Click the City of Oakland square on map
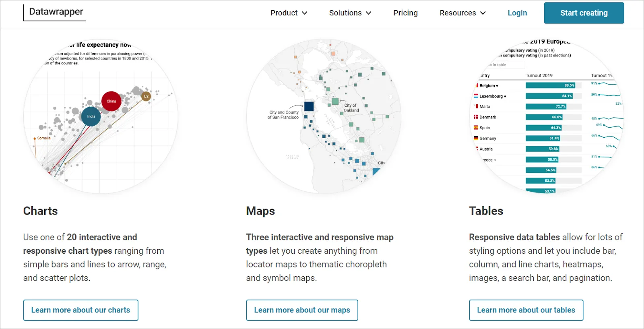The image size is (644, 329). click(x=335, y=101)
